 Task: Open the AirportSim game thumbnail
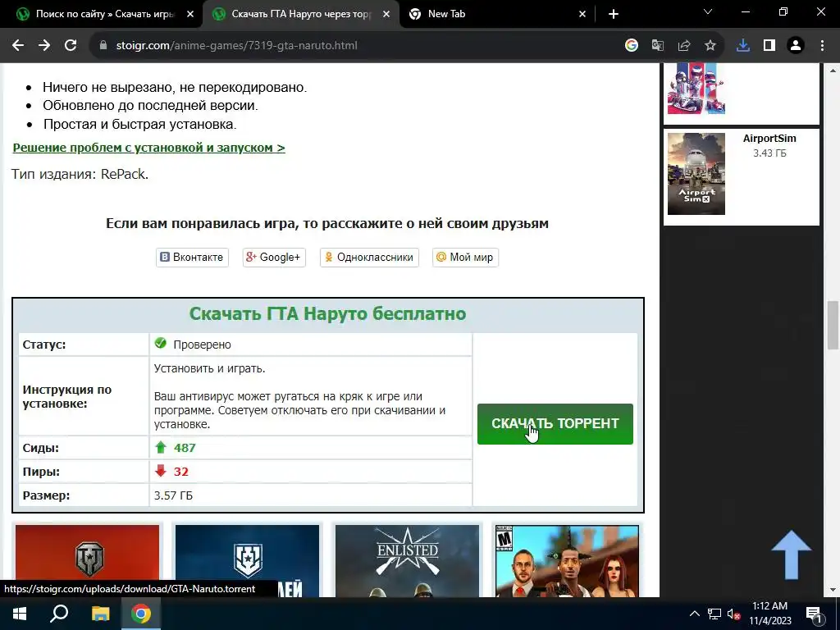tap(696, 174)
